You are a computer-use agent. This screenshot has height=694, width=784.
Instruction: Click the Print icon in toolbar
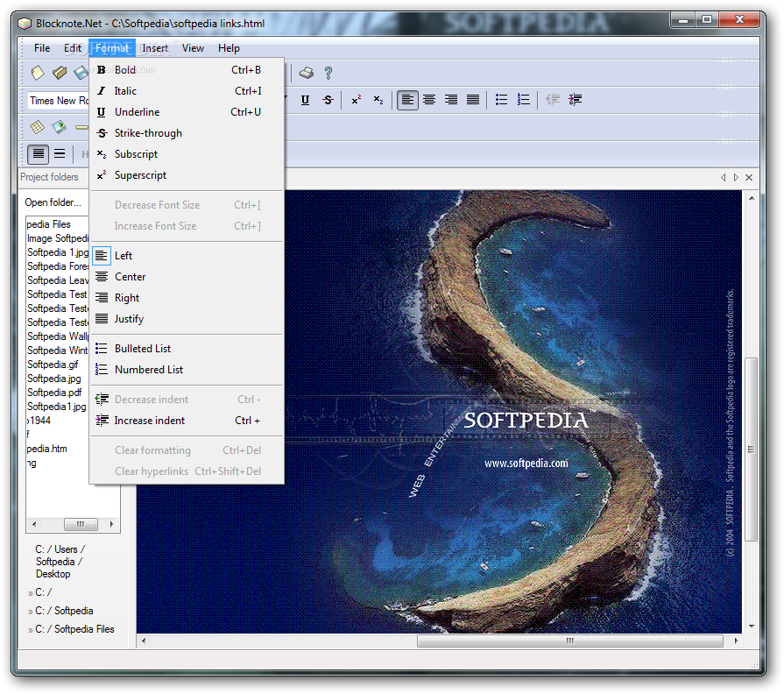click(306, 73)
